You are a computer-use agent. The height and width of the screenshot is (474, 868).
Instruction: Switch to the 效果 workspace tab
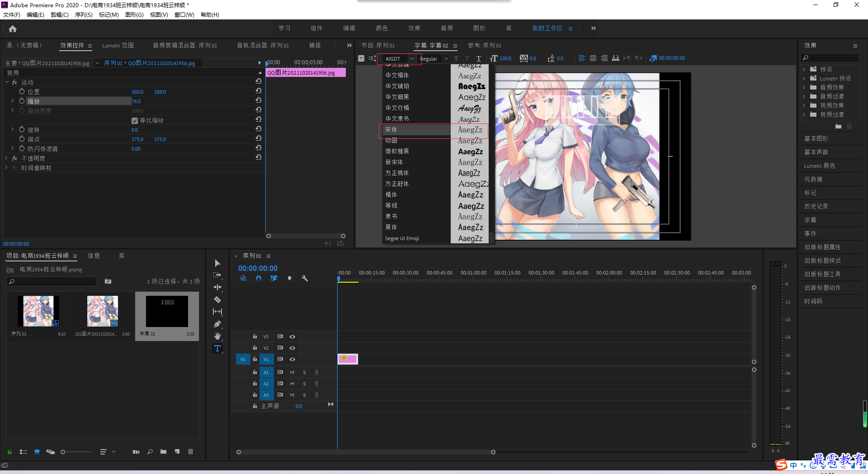tap(414, 28)
